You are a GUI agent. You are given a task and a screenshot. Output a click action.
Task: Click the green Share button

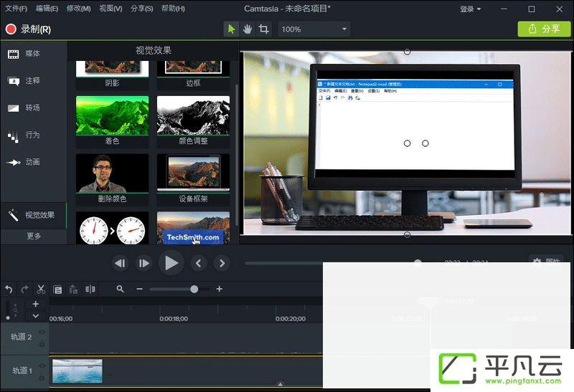[x=544, y=29]
